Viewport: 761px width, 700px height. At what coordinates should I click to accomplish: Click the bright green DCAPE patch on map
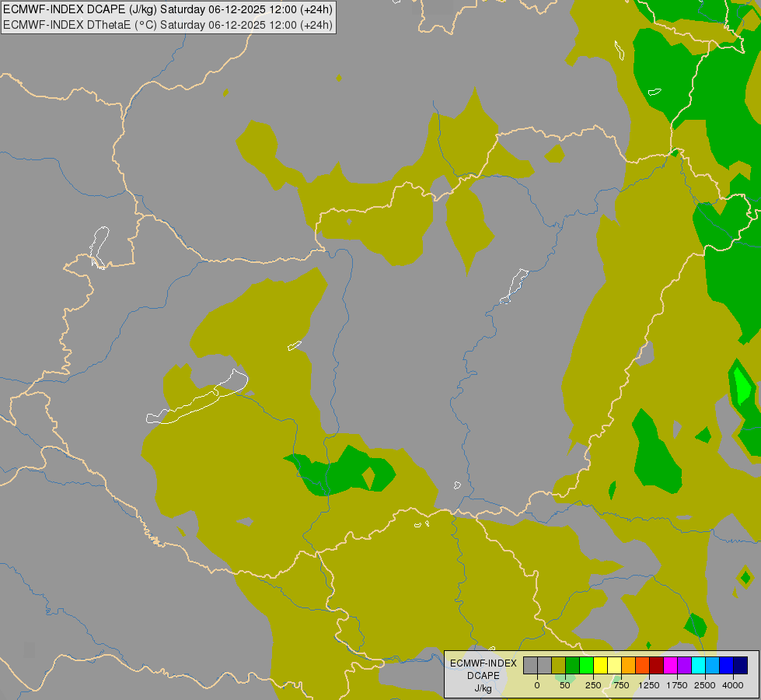click(742, 385)
